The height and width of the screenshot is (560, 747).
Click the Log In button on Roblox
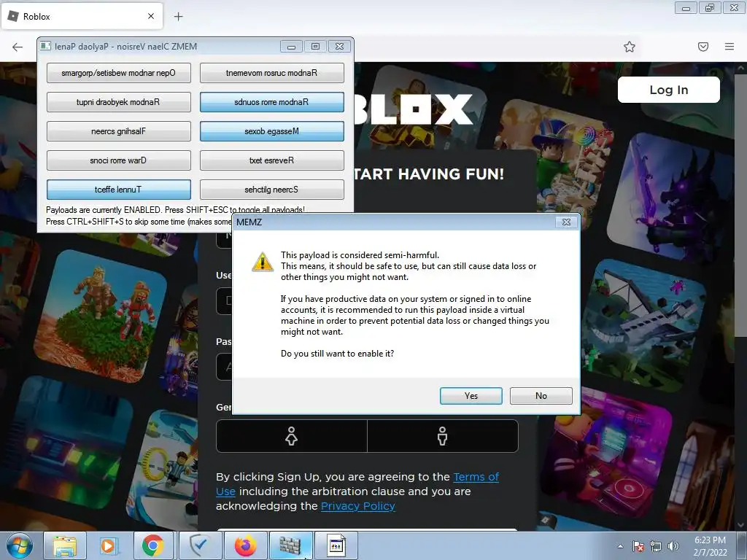pyautogui.click(x=668, y=90)
